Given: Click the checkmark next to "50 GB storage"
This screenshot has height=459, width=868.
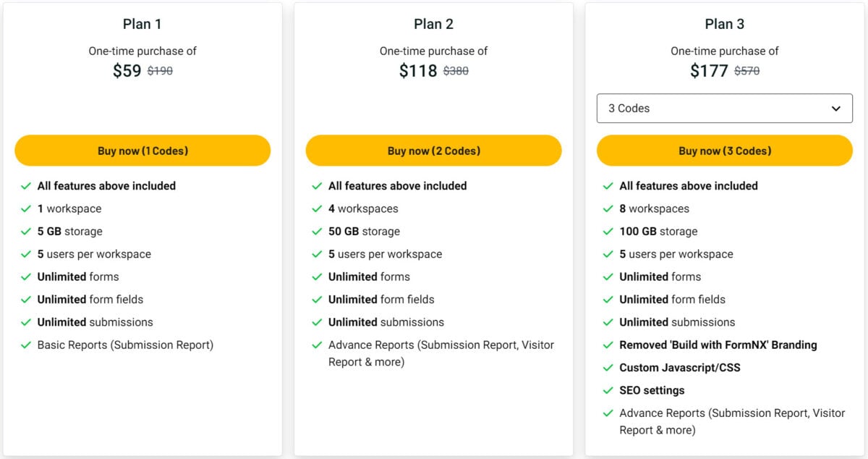Looking at the screenshot, I should [x=316, y=231].
